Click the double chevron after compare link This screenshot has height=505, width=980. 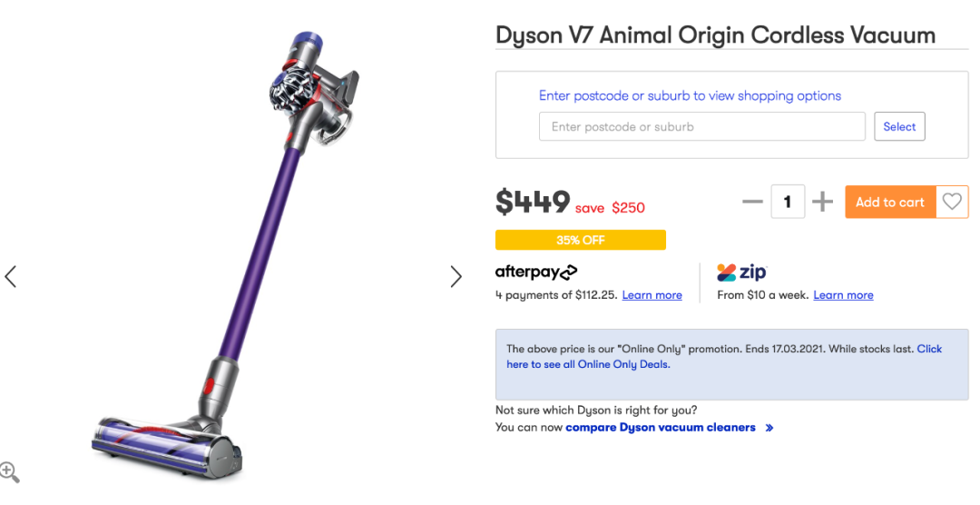(x=769, y=428)
